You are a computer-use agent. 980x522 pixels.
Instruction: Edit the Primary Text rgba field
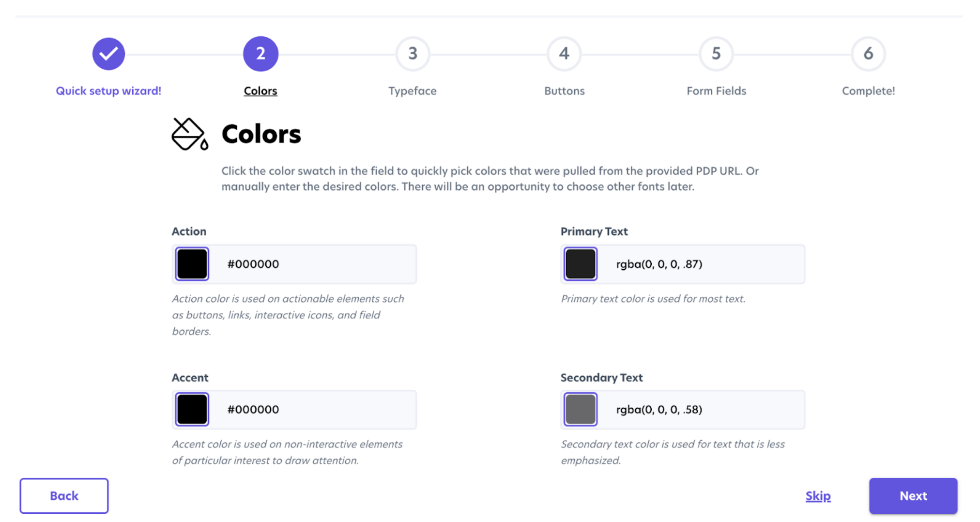click(x=702, y=264)
